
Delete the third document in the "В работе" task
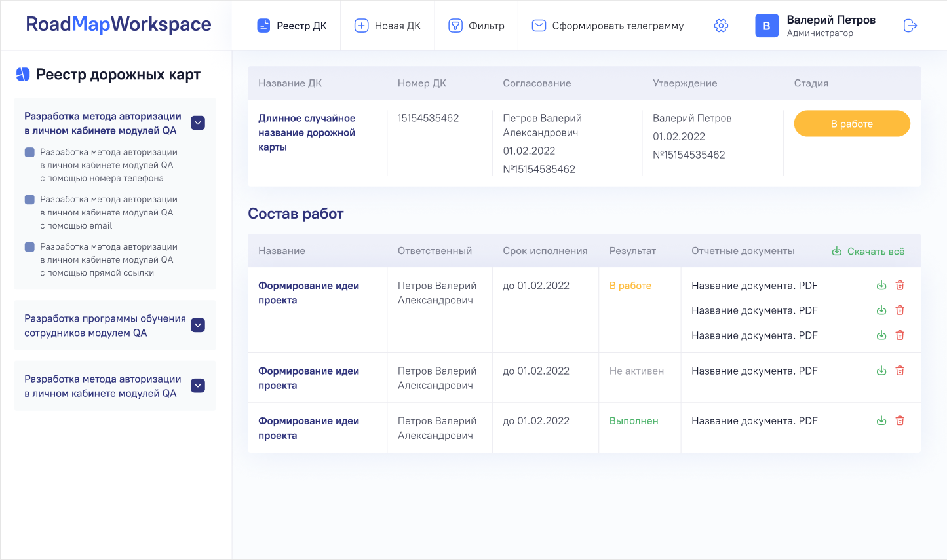(x=900, y=335)
